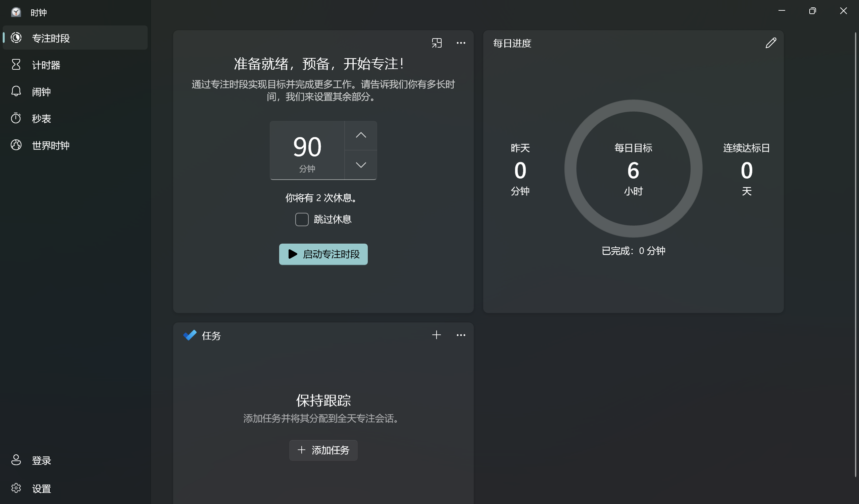Click the plus icon in 任务 header
Screen dimensions: 859x504
coord(436,335)
